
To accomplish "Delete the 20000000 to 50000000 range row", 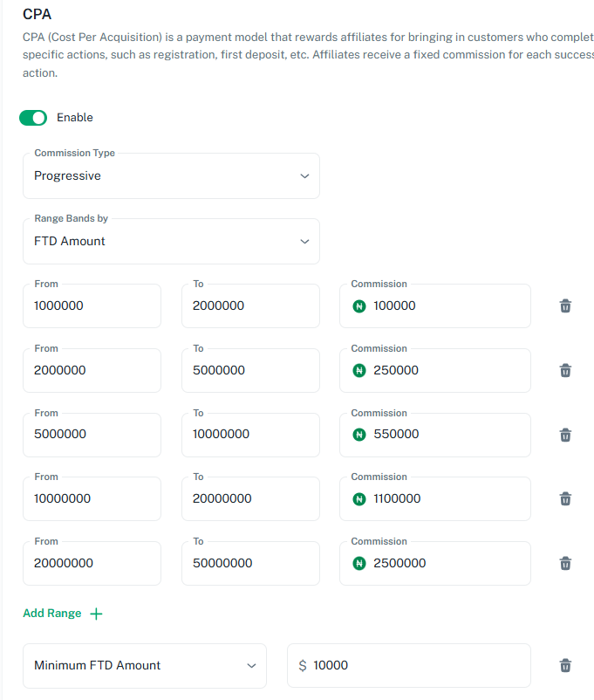I will pos(565,563).
